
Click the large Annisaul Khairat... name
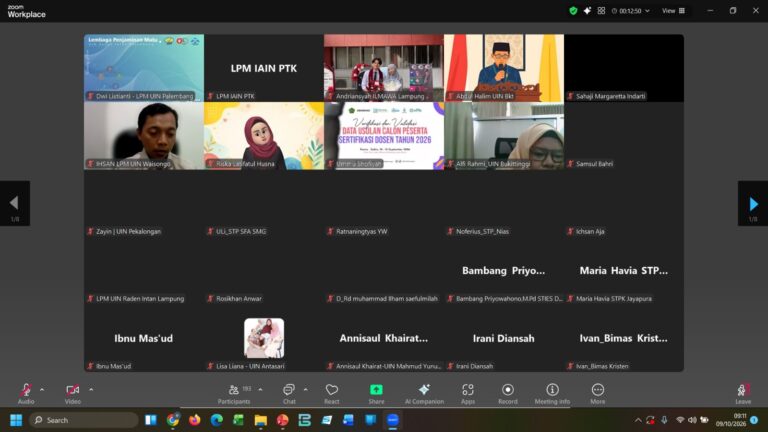pos(384,338)
